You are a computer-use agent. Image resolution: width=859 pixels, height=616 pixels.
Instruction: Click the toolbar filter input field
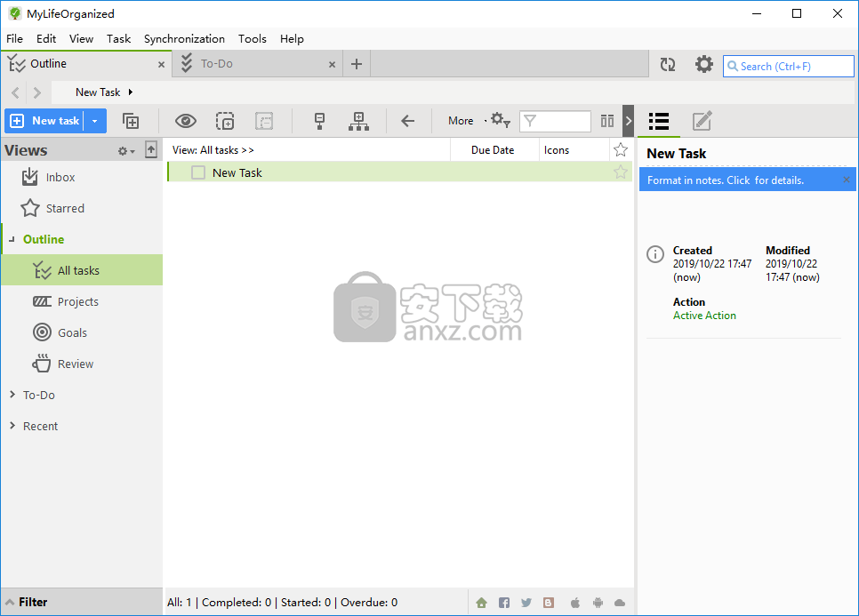coord(555,121)
